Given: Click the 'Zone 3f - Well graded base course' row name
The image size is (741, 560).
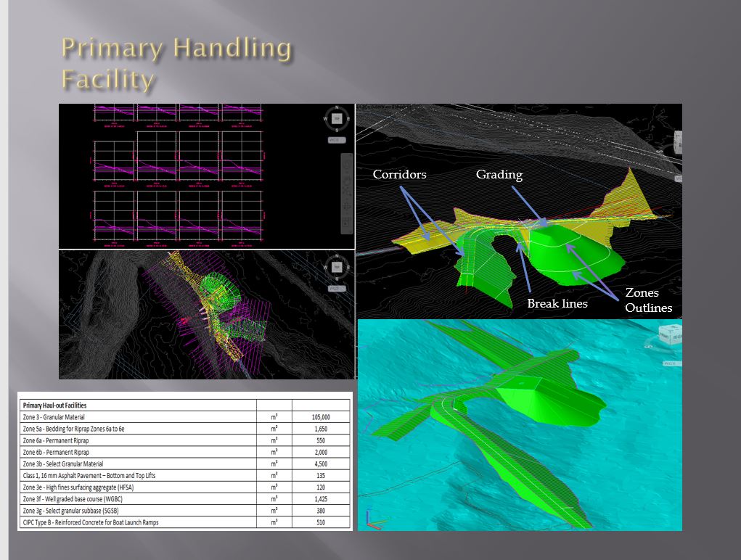Looking at the screenshot, I should 73,499.
